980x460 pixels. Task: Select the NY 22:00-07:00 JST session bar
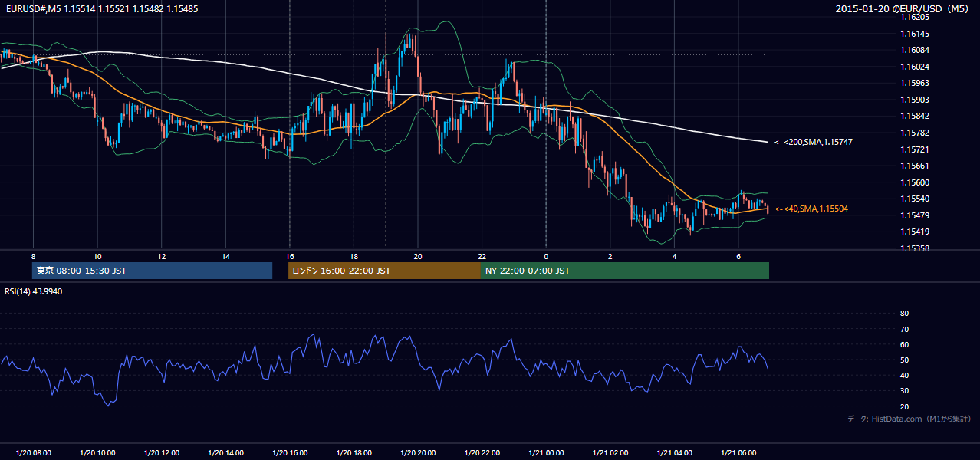coord(625,271)
